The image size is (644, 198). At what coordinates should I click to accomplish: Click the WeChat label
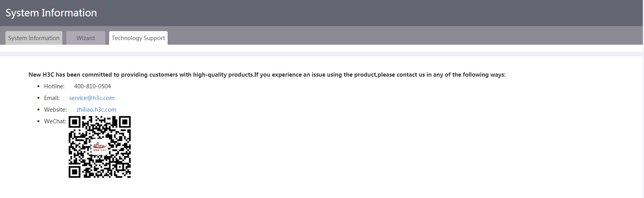pos(55,121)
